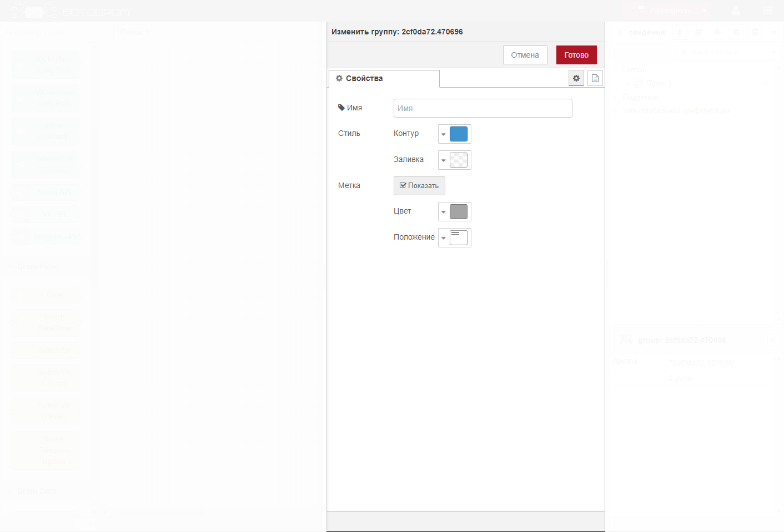The width and height of the screenshot is (784, 532).
Task: Select the Gate palette node
Action: [46, 295]
